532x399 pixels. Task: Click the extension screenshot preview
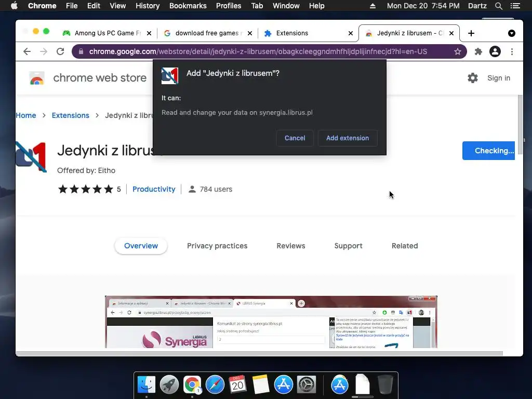(x=271, y=322)
